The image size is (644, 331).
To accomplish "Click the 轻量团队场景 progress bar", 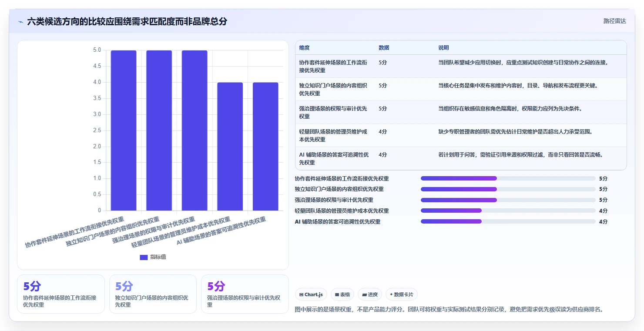I will 508,211.
